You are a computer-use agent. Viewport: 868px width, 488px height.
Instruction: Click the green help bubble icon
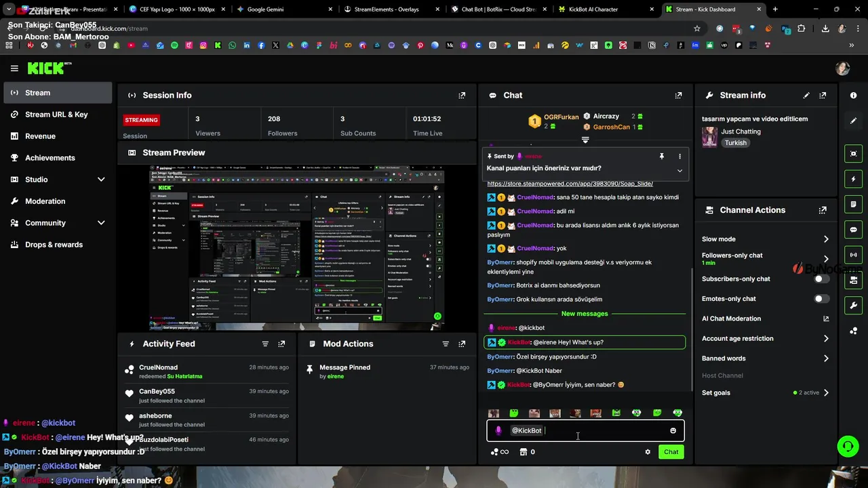click(848, 446)
